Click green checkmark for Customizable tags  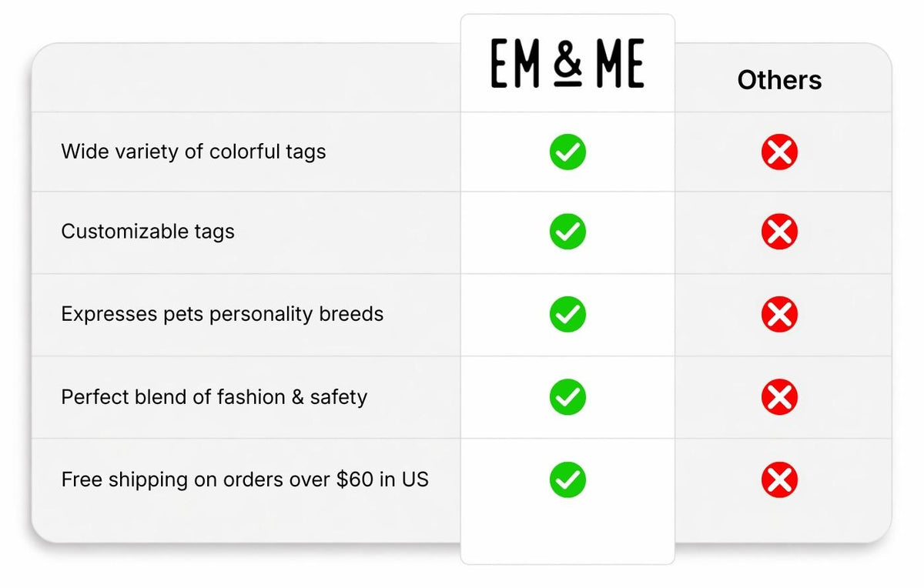point(567,232)
